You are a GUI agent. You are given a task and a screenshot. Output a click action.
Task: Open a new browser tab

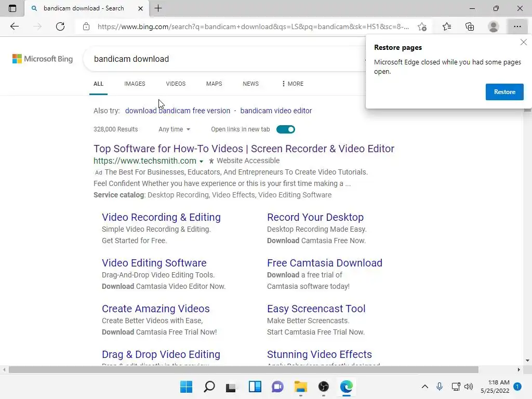point(158,8)
